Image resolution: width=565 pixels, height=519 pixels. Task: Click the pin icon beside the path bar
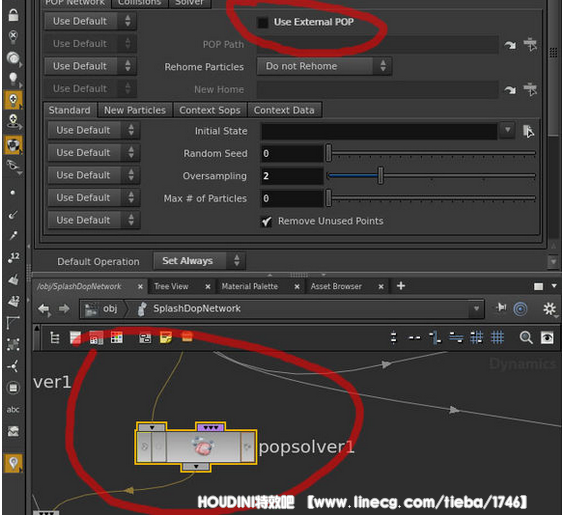[x=501, y=307]
